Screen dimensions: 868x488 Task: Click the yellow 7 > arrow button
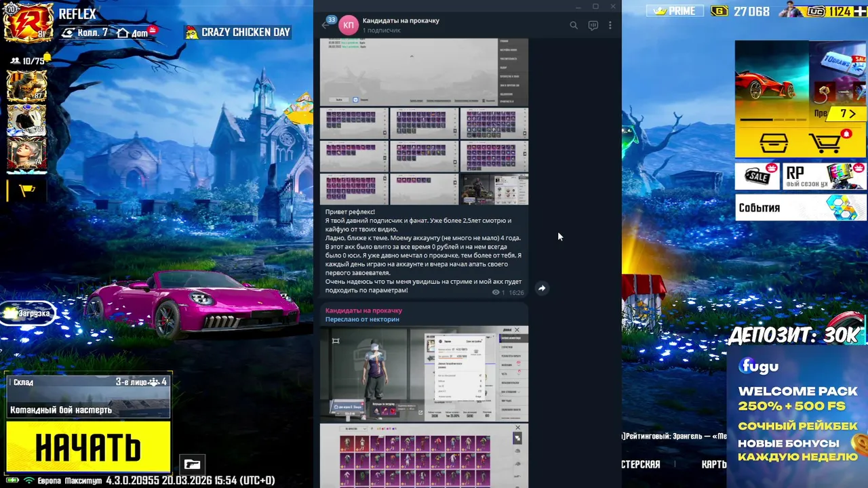click(847, 114)
